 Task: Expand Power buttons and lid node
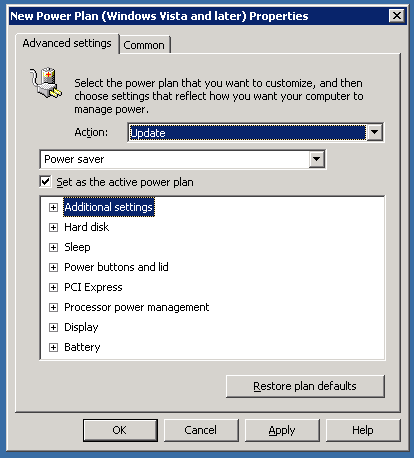click(x=53, y=267)
